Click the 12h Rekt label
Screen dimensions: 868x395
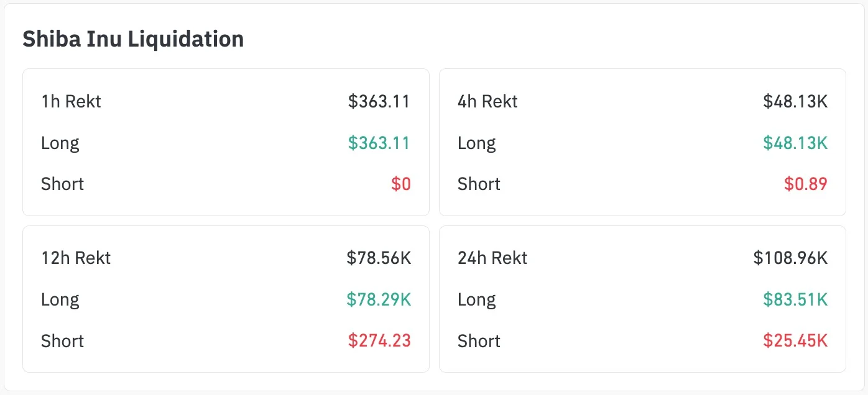(x=76, y=258)
